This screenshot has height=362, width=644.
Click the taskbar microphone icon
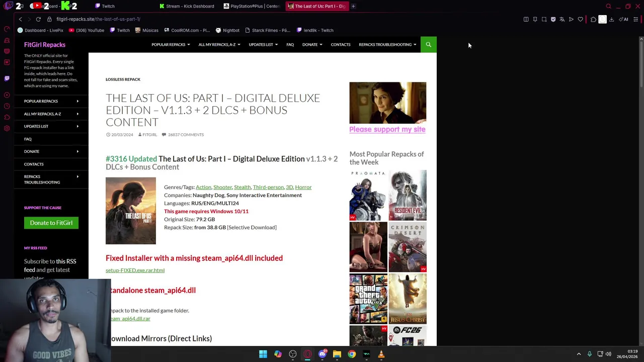click(590, 354)
